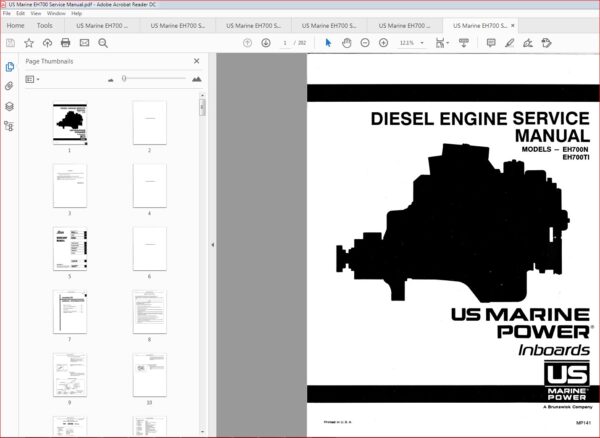
Task: Collapse the navigation pane arrow
Action: coord(213,245)
